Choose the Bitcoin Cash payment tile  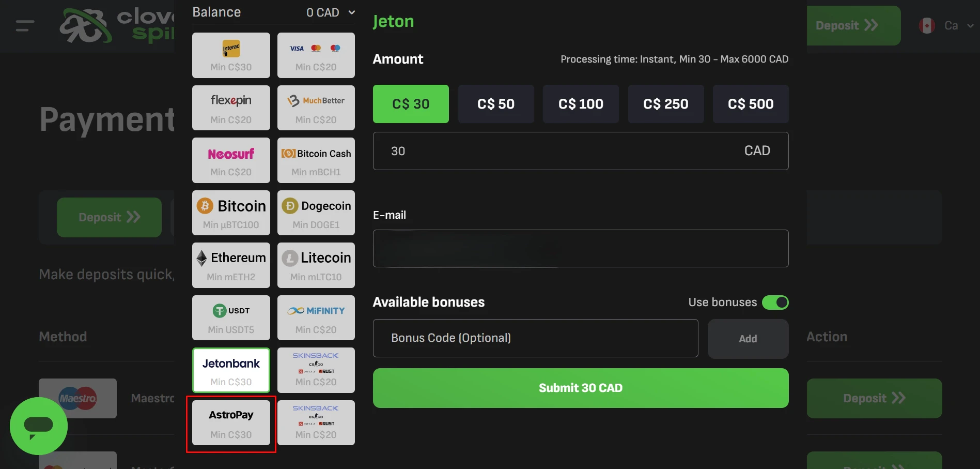316,160
